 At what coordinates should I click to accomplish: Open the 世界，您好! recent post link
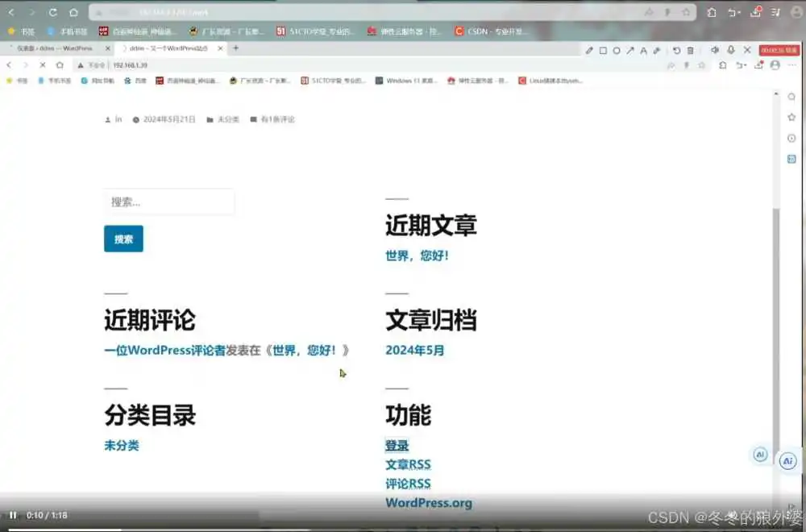pyautogui.click(x=417, y=256)
